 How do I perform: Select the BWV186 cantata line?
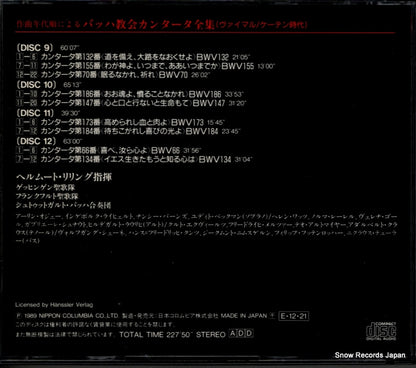pyautogui.click(x=130, y=94)
